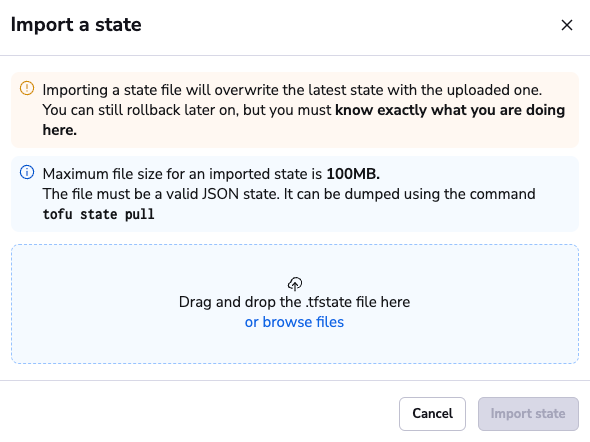Click the cloud upload icon
Image resolution: width=590 pixels, height=442 pixels.
pyautogui.click(x=295, y=284)
